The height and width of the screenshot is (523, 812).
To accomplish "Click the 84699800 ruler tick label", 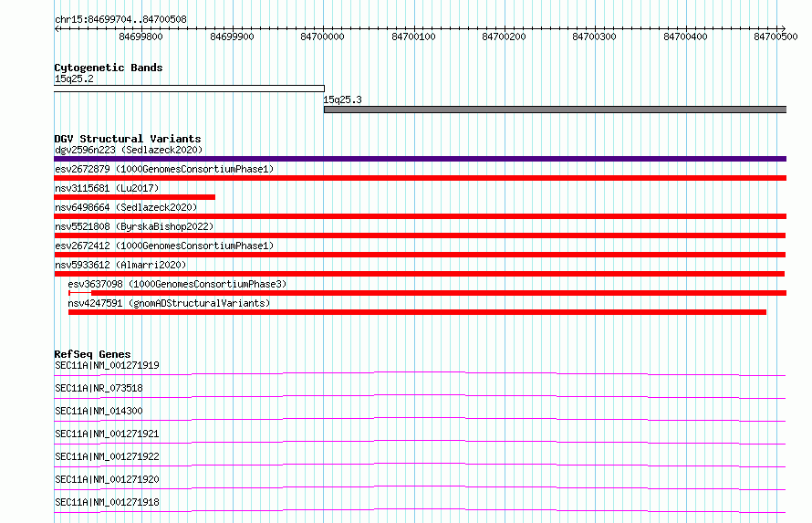I will (141, 37).
